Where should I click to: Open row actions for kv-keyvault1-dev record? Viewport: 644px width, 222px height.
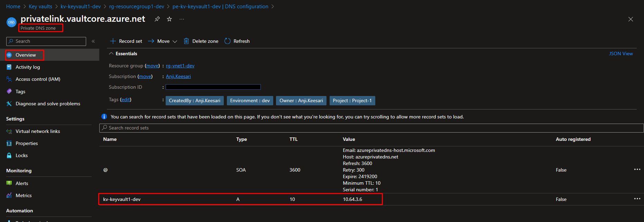tap(637, 199)
